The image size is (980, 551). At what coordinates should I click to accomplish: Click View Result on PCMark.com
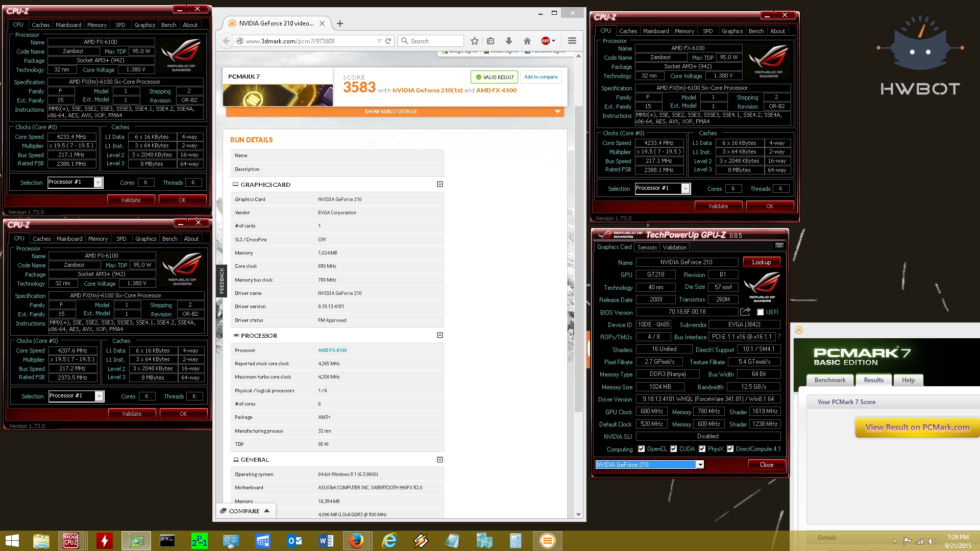[917, 428]
